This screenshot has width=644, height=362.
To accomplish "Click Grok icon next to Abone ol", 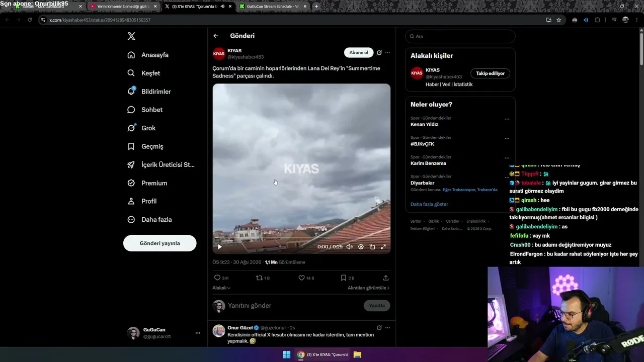I will pos(379,52).
